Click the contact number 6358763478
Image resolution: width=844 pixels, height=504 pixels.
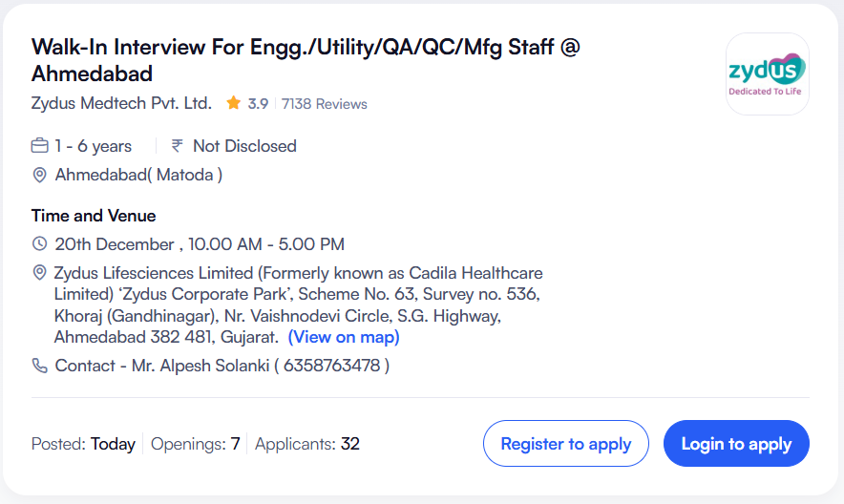click(330, 366)
